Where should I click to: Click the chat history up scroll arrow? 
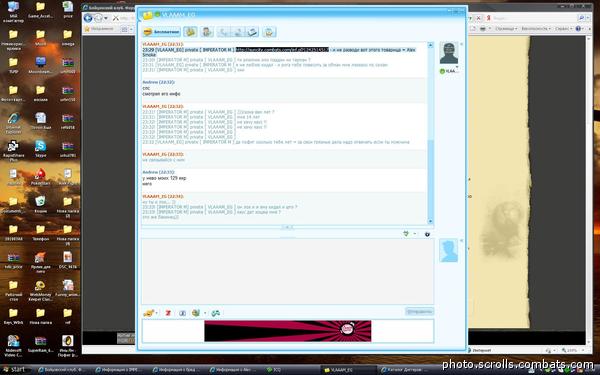[430, 45]
